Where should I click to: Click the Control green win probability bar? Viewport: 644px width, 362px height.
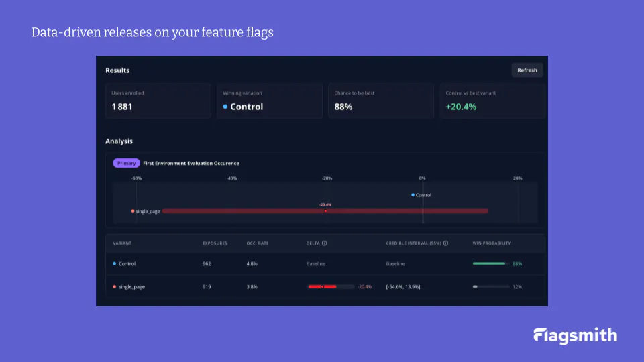pyautogui.click(x=489, y=263)
